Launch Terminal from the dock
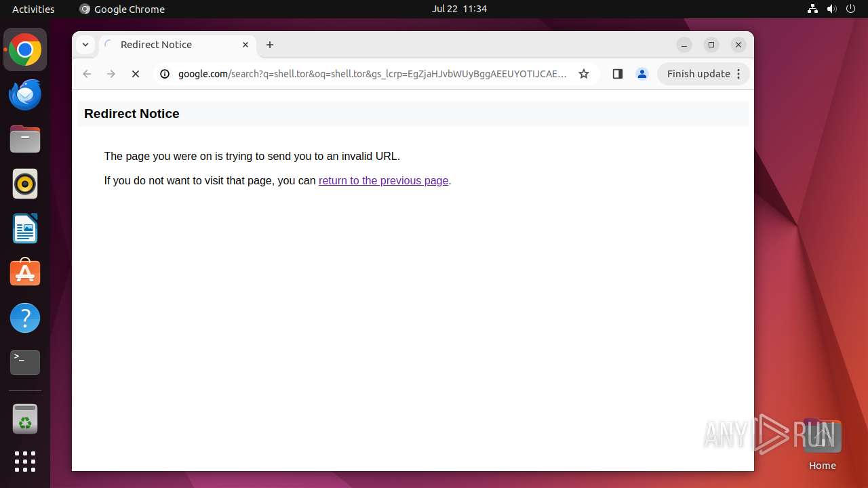This screenshot has height=488, width=868. click(x=25, y=363)
